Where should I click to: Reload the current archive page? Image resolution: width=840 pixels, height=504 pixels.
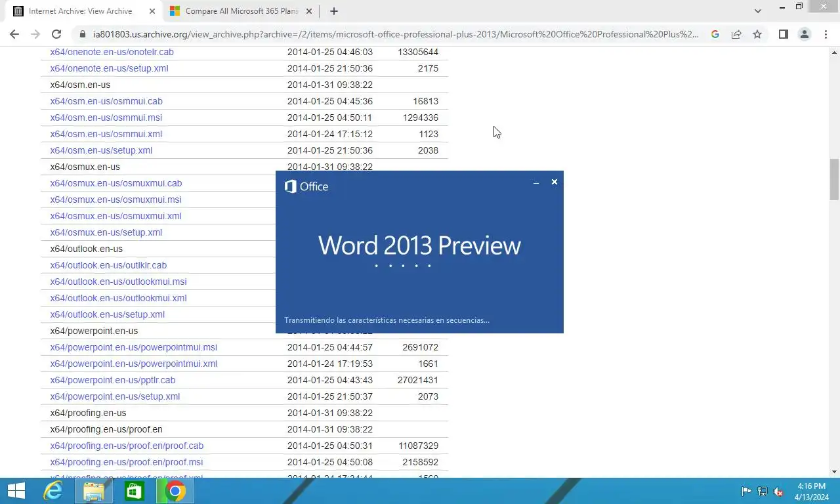point(56,34)
